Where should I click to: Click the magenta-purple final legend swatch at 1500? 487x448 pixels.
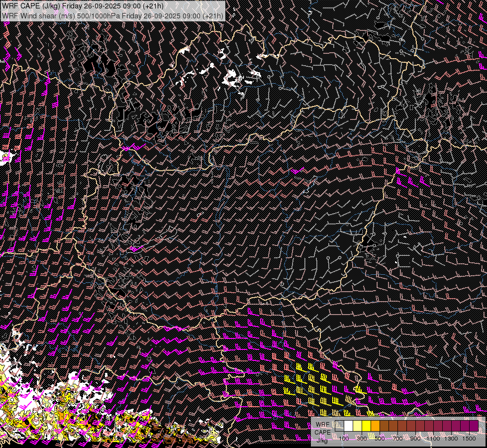click(x=474, y=426)
